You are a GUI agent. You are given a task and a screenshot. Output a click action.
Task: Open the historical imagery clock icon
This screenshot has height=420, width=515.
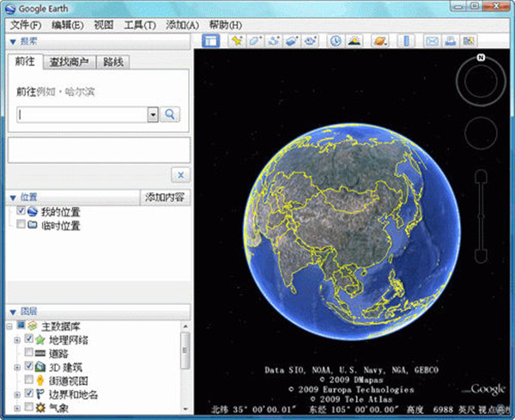coord(335,40)
